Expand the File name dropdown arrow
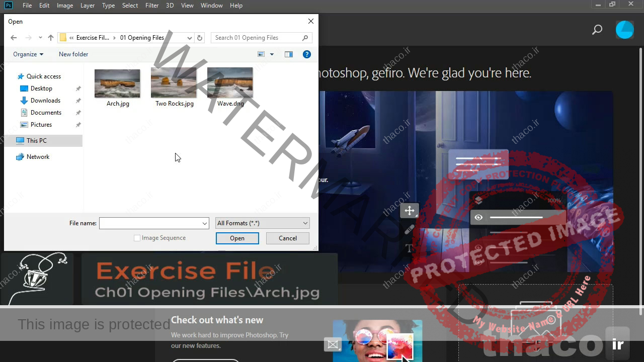The height and width of the screenshot is (362, 644). pos(205,223)
